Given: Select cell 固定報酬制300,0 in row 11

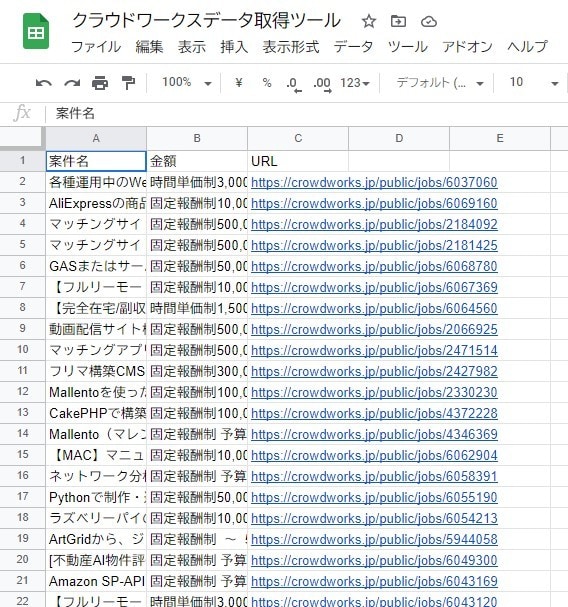Looking at the screenshot, I should (197, 371).
